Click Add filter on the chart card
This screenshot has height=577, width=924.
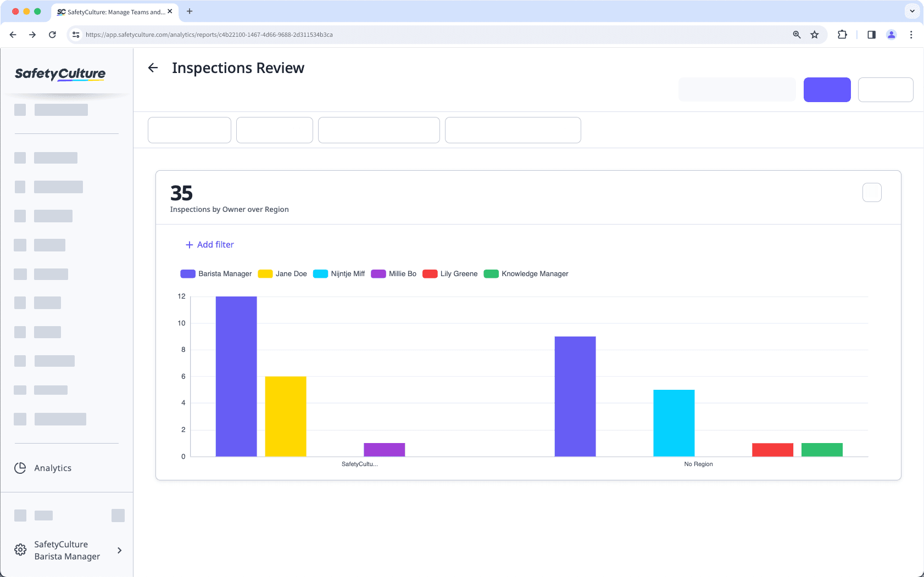(209, 244)
